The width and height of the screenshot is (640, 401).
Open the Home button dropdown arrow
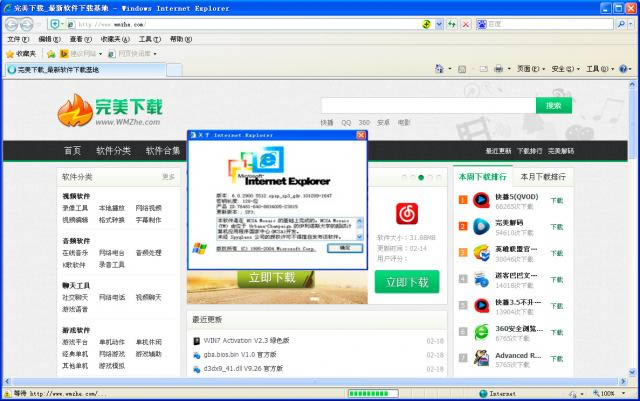449,69
